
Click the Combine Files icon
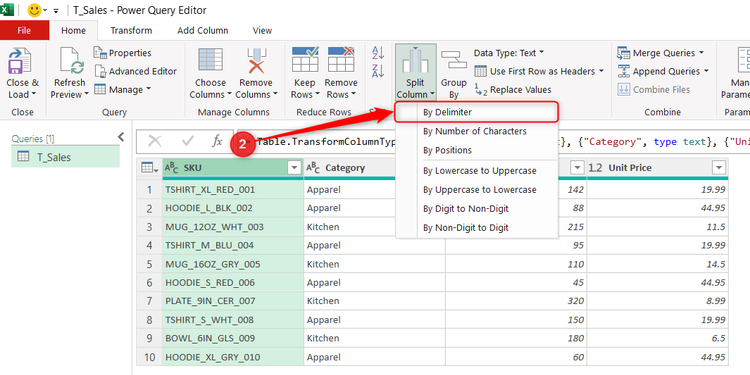tap(624, 89)
